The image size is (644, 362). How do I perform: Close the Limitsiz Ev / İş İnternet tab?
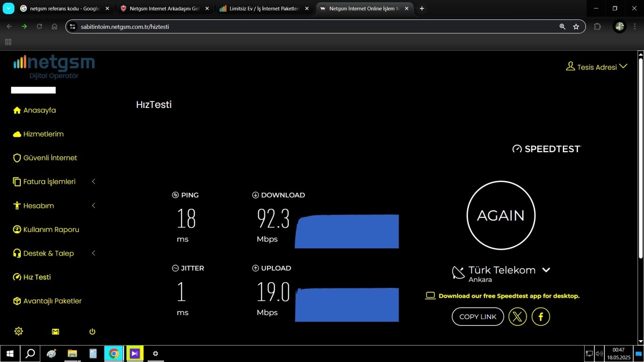click(x=307, y=8)
